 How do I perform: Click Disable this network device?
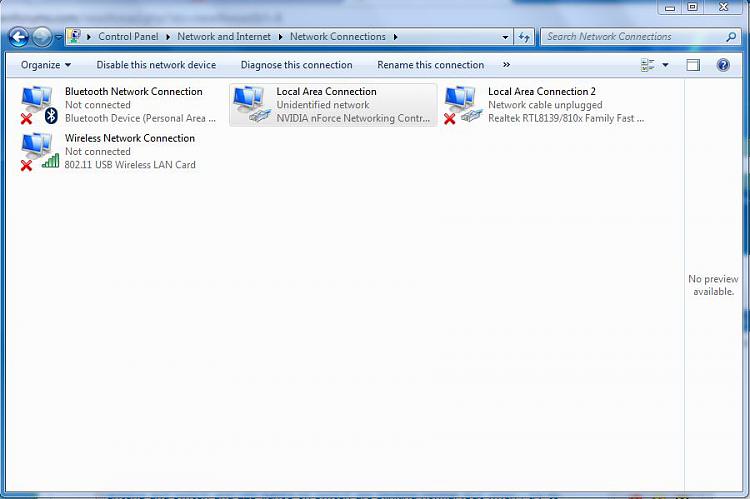click(x=156, y=65)
